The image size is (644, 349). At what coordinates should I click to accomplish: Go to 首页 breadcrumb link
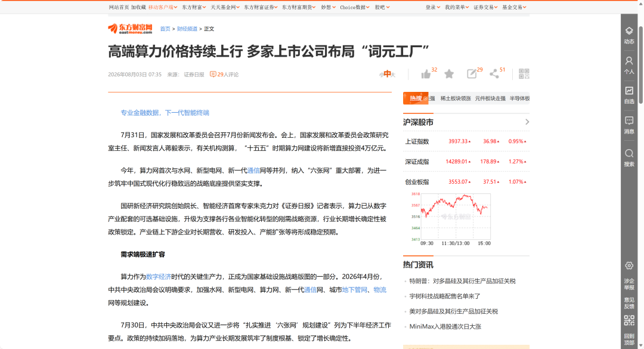(x=165, y=29)
